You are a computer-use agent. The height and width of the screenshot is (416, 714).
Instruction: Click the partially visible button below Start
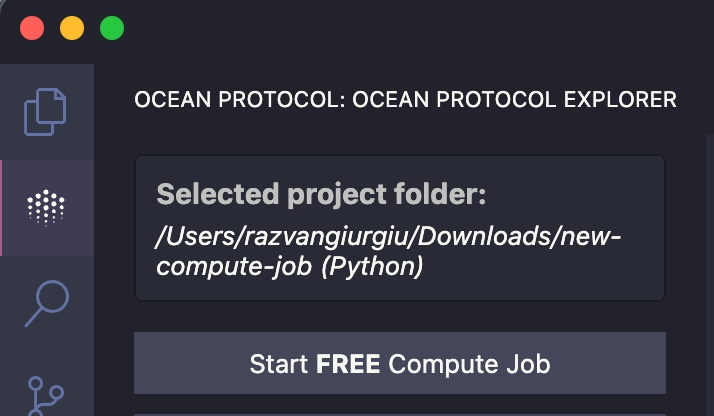point(400,413)
